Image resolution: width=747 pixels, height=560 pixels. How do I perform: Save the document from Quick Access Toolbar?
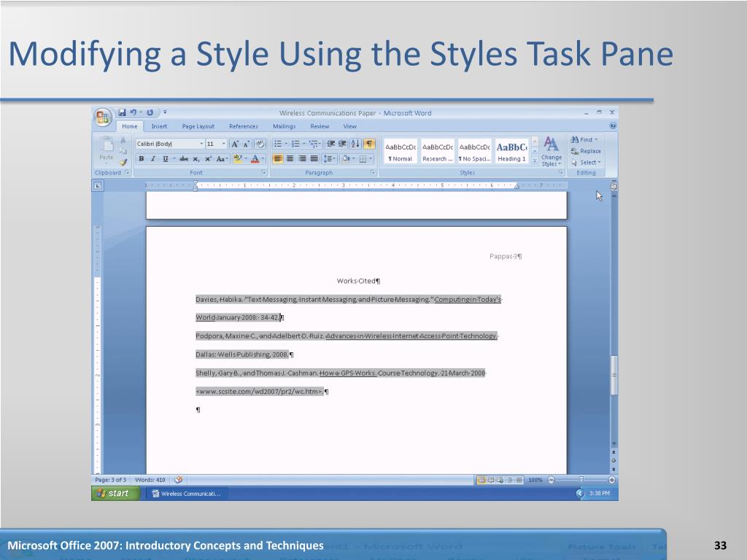pos(122,112)
